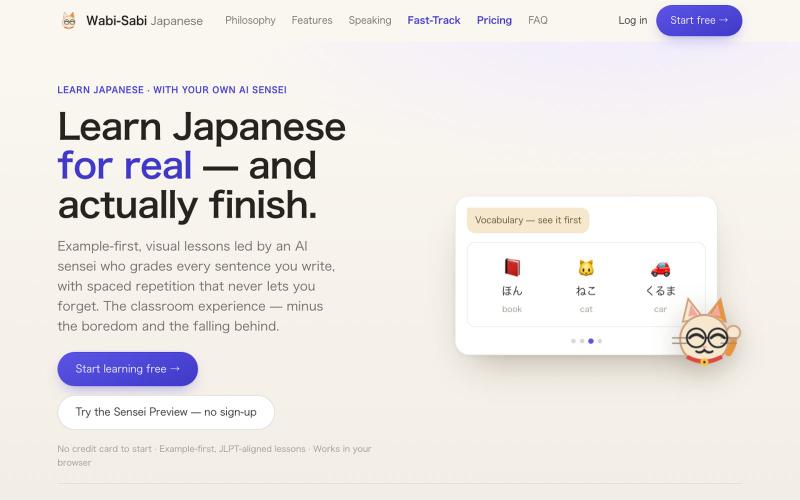Image resolution: width=800 pixels, height=500 pixels.
Task: Click the Start free header button
Action: point(699,20)
